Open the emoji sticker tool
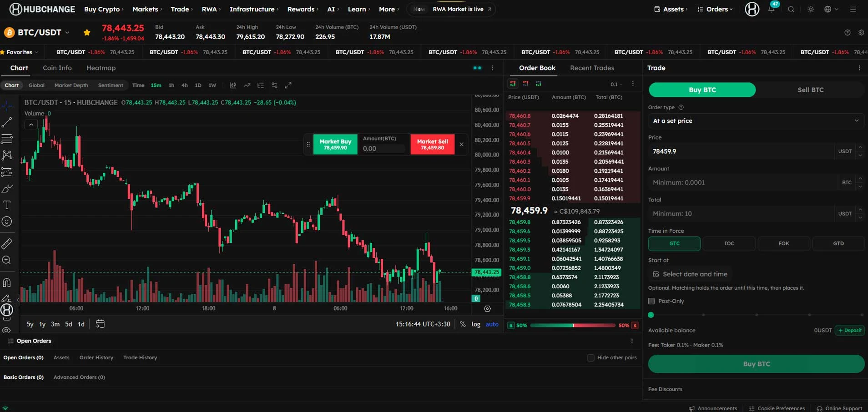The image size is (868, 412). click(7, 221)
